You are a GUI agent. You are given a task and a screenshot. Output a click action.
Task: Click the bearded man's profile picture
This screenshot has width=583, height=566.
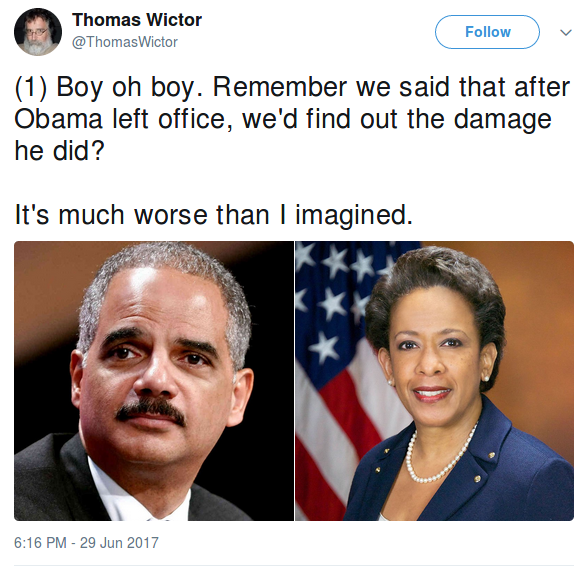click(x=38, y=32)
